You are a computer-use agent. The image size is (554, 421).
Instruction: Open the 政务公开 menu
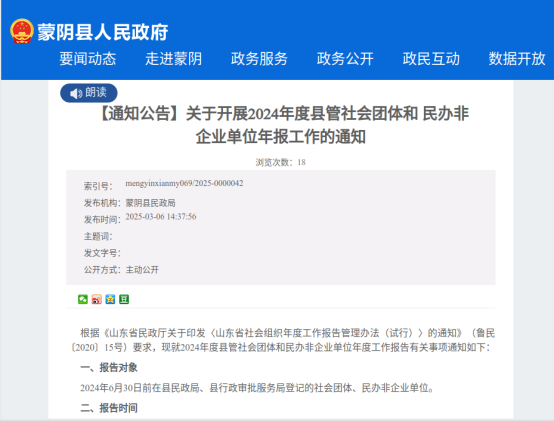(x=345, y=59)
